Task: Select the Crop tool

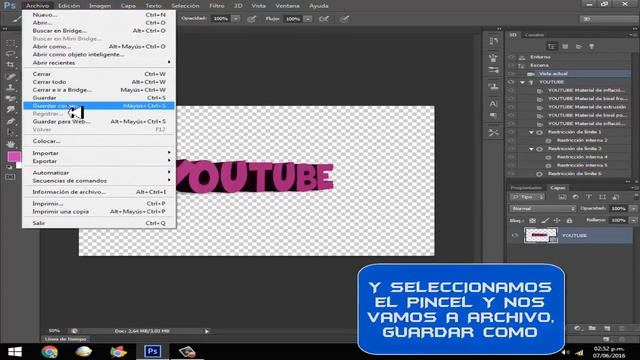Action: [x=11, y=65]
